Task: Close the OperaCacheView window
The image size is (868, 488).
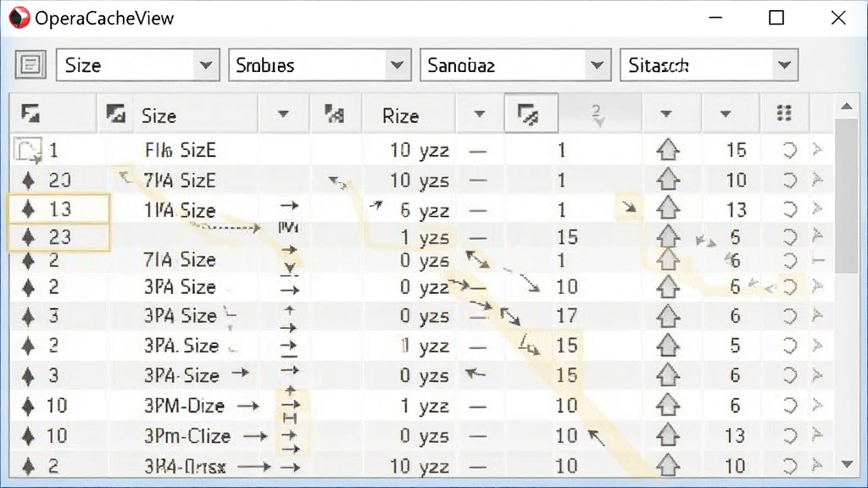Action: [838, 18]
